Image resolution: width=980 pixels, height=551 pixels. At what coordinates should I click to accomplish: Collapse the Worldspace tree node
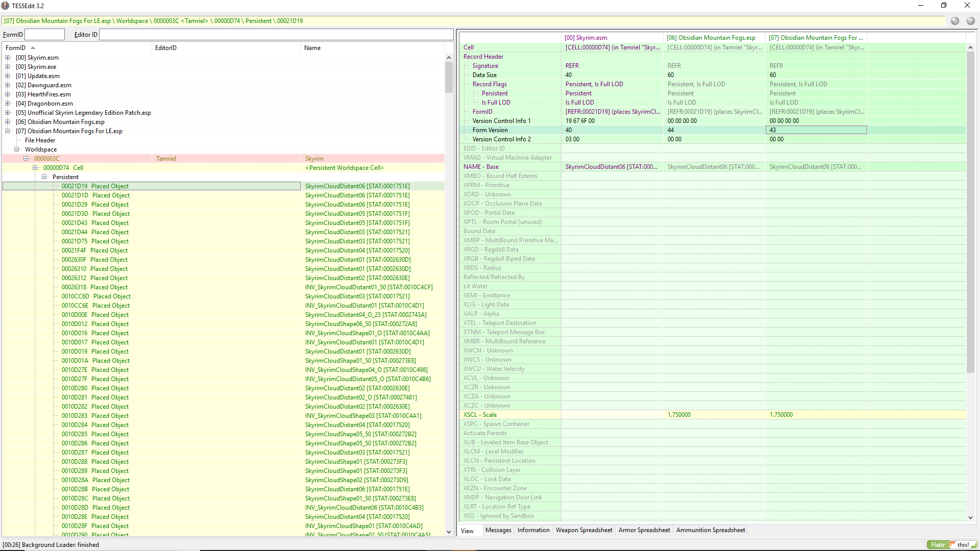point(17,149)
